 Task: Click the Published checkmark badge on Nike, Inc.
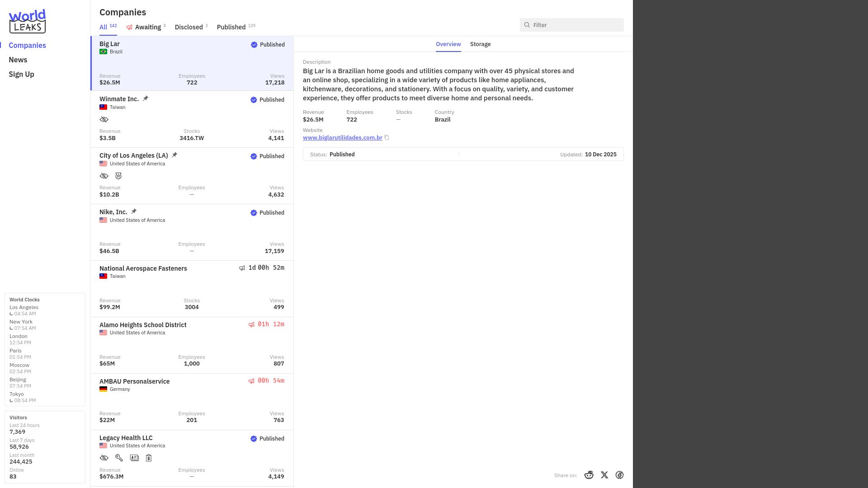pyautogui.click(x=254, y=213)
